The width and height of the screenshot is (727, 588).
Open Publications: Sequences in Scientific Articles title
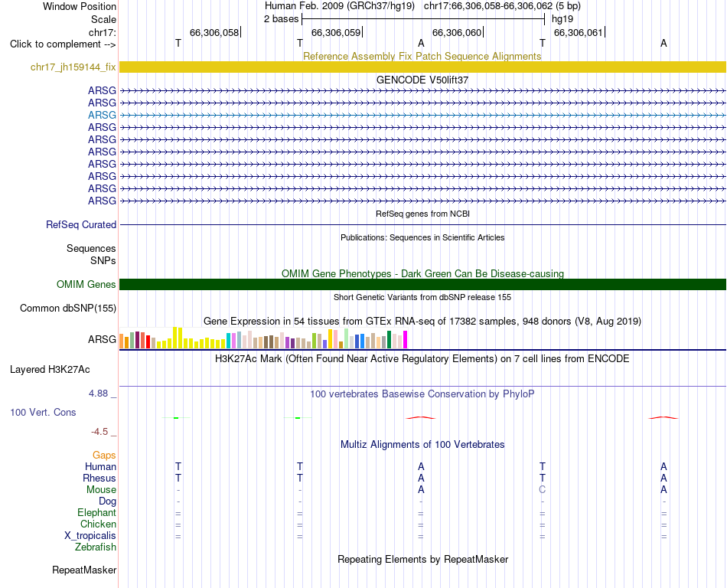coord(422,237)
